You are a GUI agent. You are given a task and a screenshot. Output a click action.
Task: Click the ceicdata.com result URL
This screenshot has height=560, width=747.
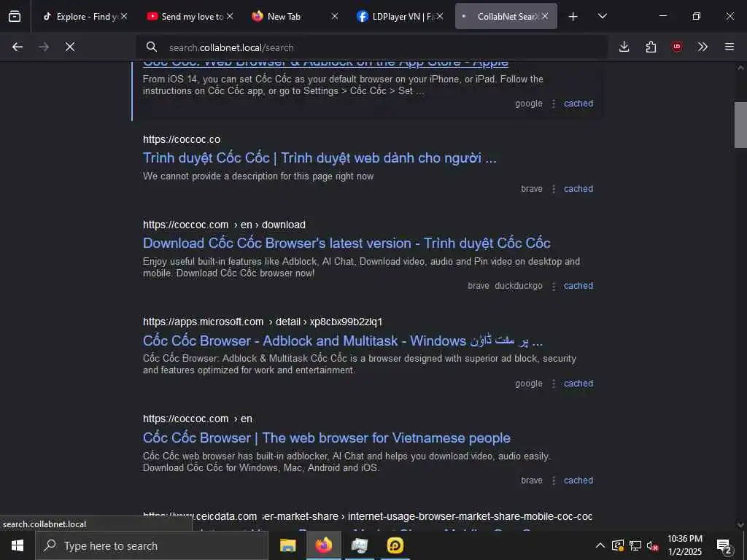click(368, 517)
